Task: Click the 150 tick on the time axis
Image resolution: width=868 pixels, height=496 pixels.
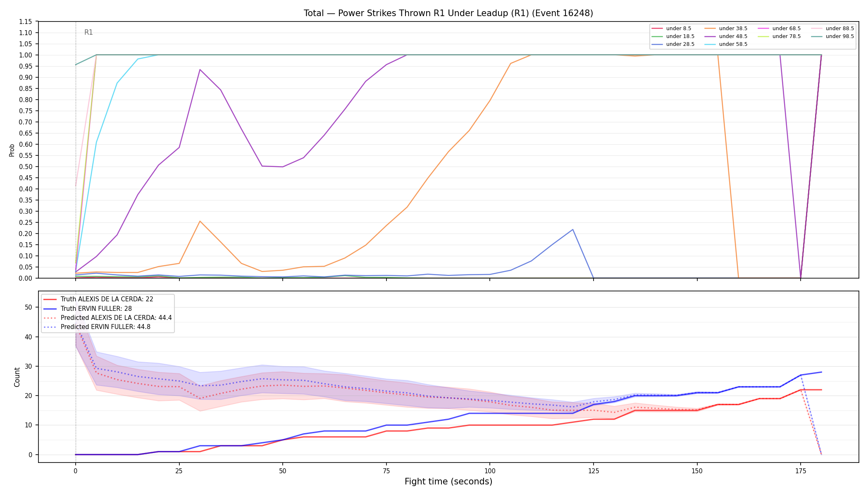Action: (697, 470)
